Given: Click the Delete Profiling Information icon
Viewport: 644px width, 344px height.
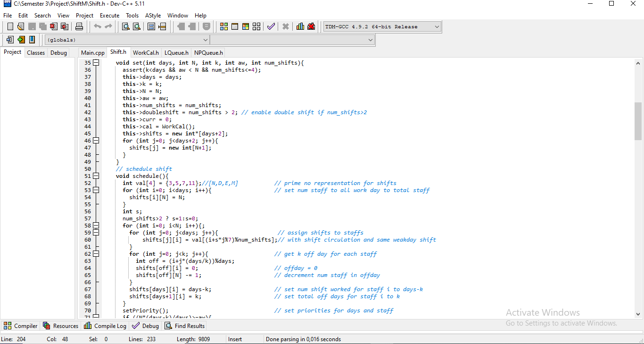Looking at the screenshot, I should [311, 26].
